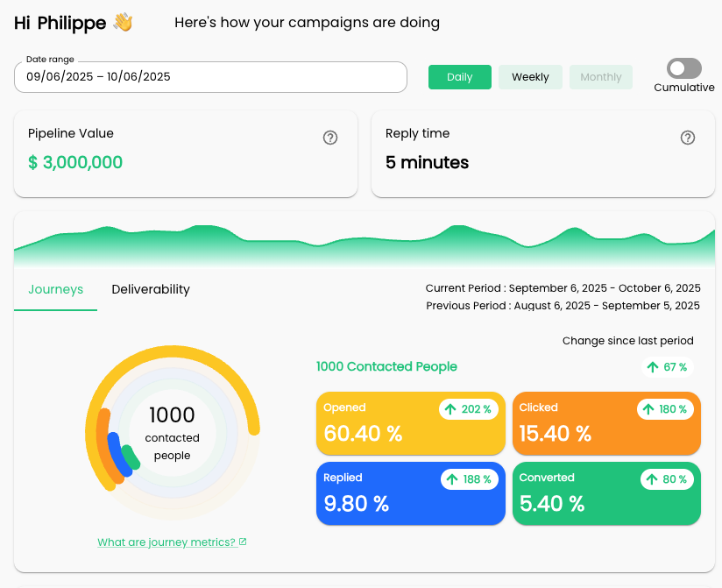Click the orange Clicked arc in donut chart
The height and width of the screenshot is (588, 722).
pyautogui.click(x=104, y=447)
